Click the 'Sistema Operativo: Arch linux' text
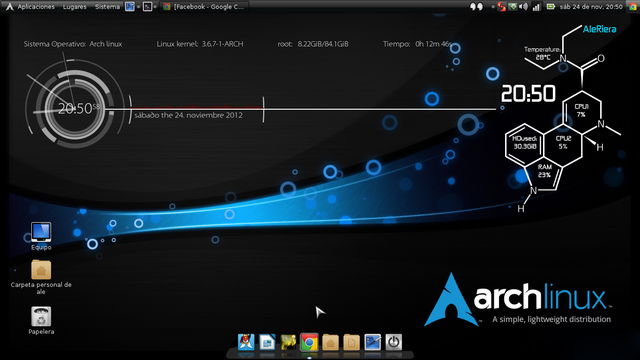640x360 pixels. (73, 44)
